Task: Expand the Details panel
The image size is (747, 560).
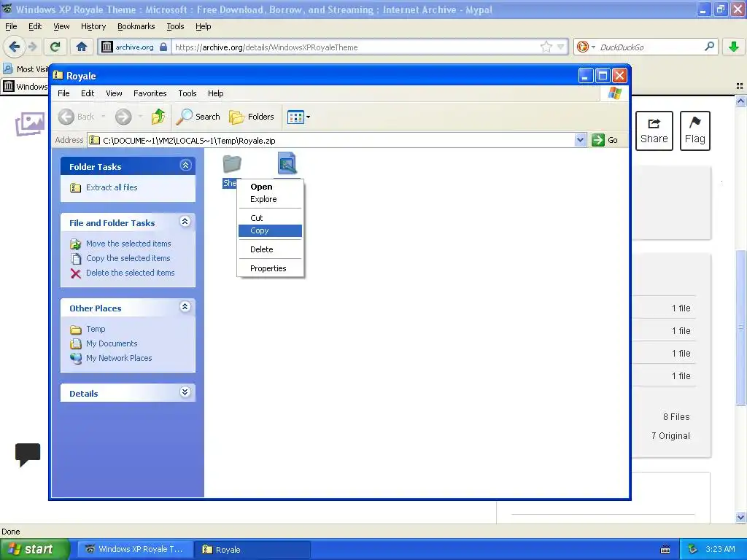Action: (x=185, y=392)
